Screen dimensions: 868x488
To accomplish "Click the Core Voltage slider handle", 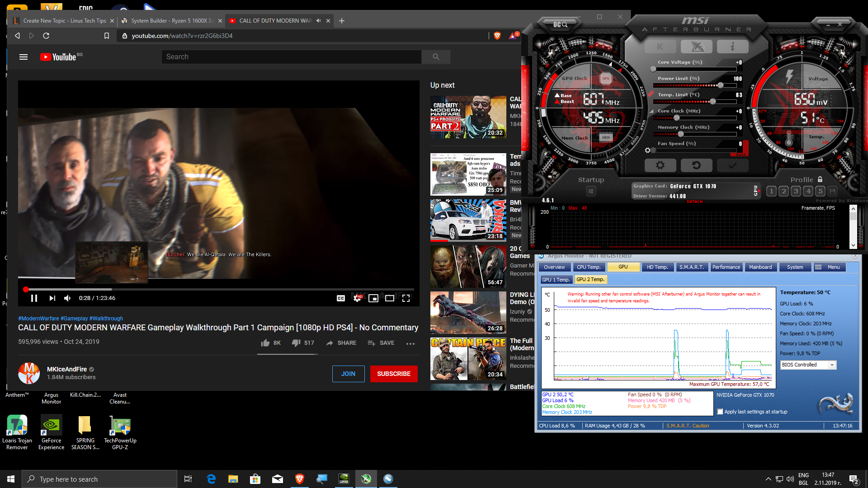I will (x=653, y=69).
